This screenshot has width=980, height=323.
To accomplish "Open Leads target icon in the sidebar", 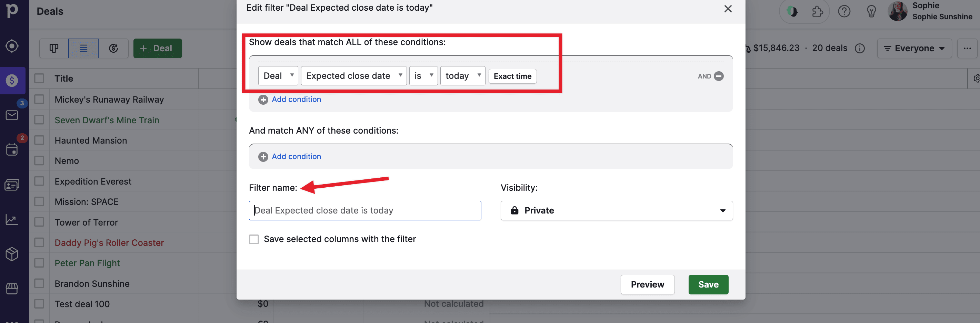I will pos(12,46).
